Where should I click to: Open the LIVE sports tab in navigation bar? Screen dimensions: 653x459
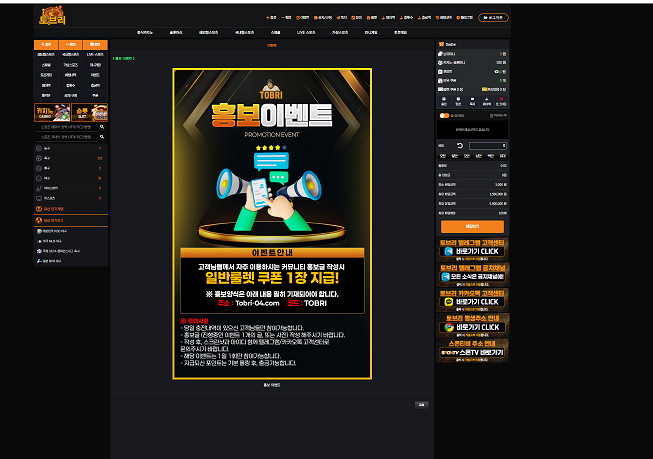[x=306, y=32]
